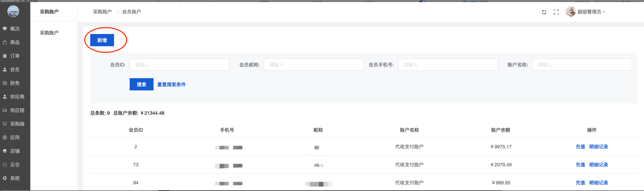Expand the 超级管理员 user dropdown

click(591, 12)
